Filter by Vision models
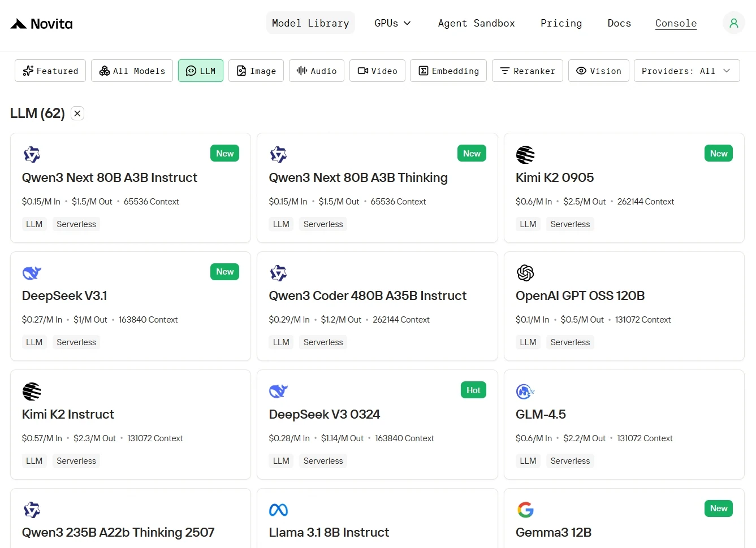This screenshot has width=756, height=548. click(x=599, y=71)
